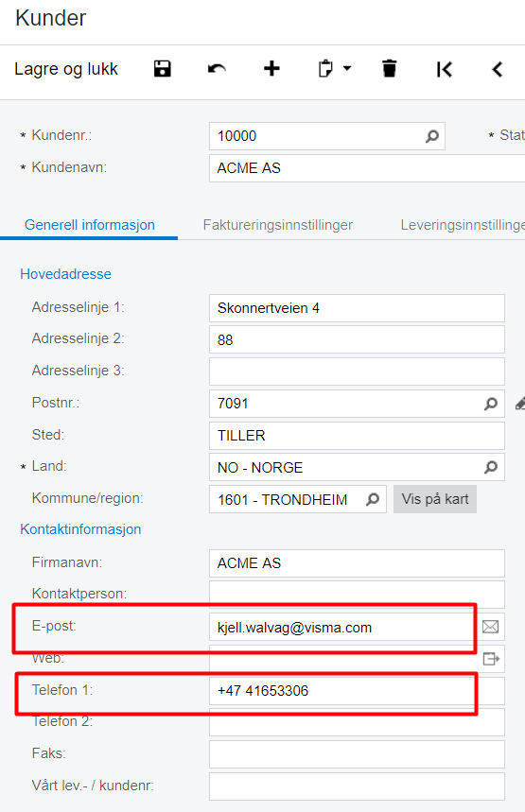Click the Kontaktperson input field
Screen dimensions: 525x812
coord(357,593)
